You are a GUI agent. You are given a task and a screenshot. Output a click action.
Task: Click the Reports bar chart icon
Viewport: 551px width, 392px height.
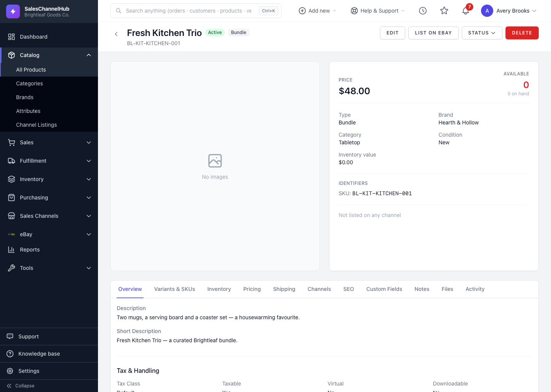pos(11,250)
